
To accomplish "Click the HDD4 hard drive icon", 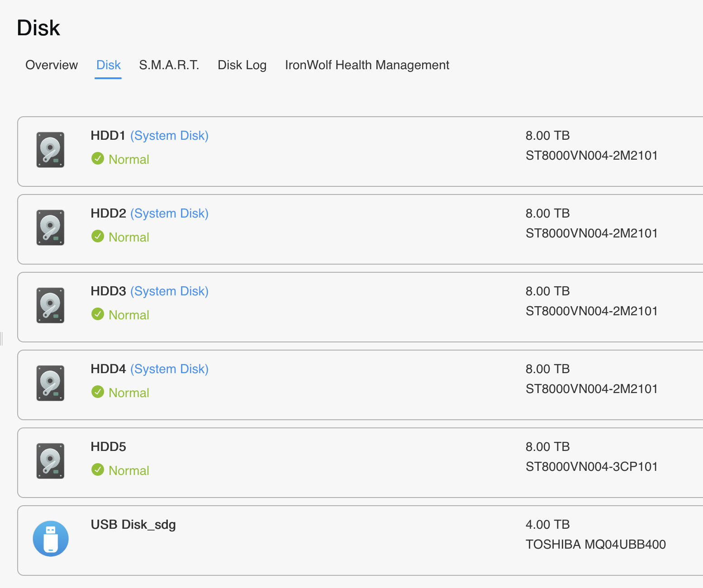I will (x=50, y=383).
